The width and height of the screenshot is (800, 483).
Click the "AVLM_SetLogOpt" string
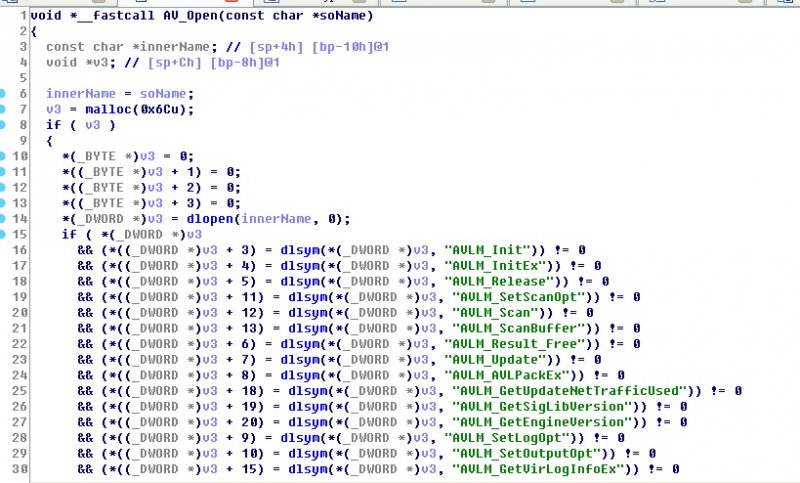coord(507,438)
